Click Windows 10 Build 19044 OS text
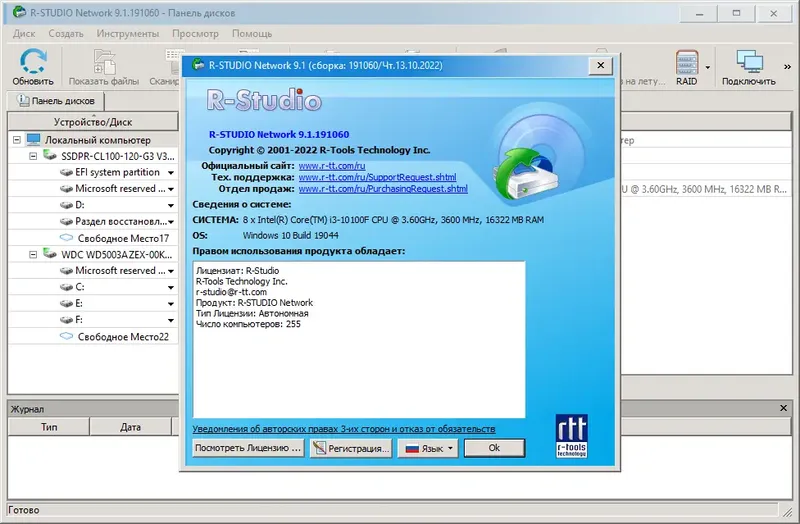 coord(290,235)
